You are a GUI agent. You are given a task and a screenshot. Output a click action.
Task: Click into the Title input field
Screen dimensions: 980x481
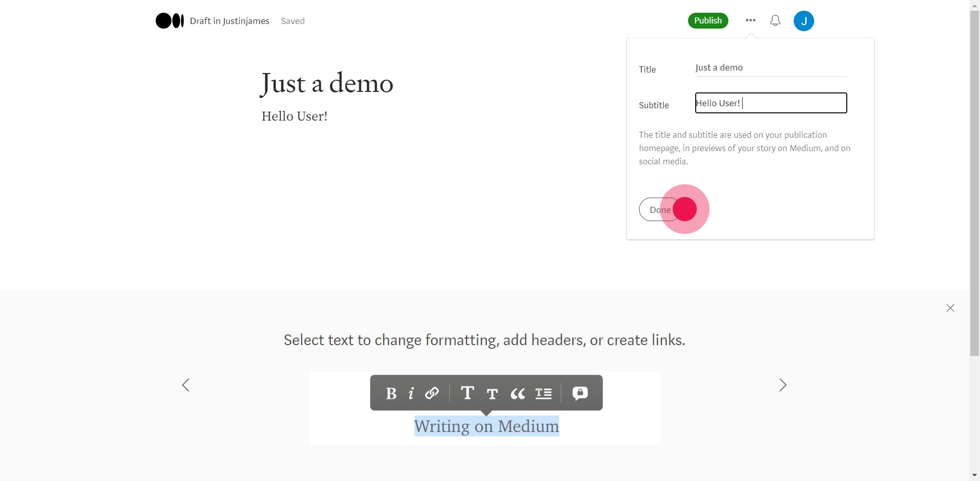pyautogui.click(x=770, y=68)
